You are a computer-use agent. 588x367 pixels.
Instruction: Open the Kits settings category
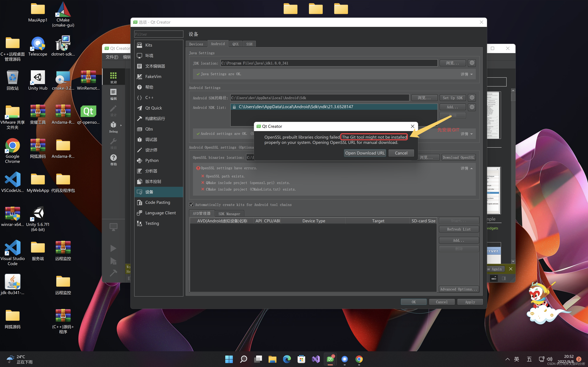148,45
